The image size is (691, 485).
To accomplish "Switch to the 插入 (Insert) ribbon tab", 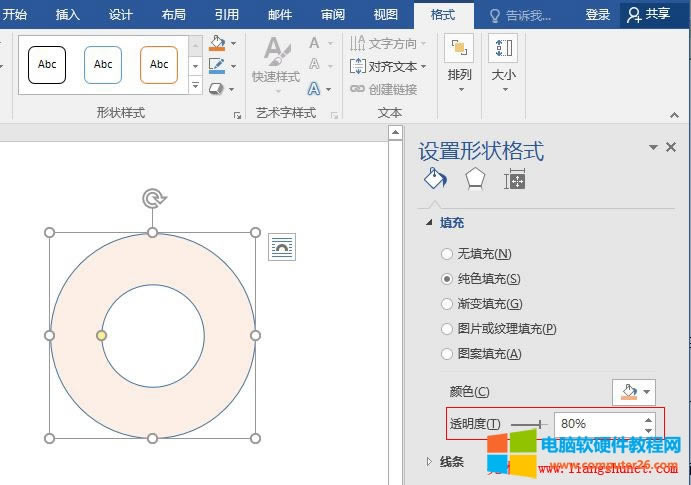I will click(68, 14).
